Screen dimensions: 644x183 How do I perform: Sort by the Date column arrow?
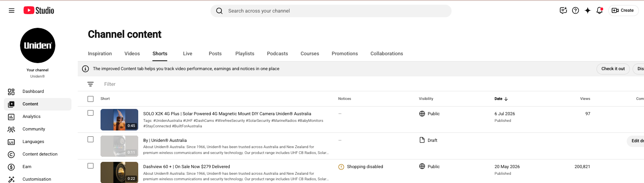(506, 99)
